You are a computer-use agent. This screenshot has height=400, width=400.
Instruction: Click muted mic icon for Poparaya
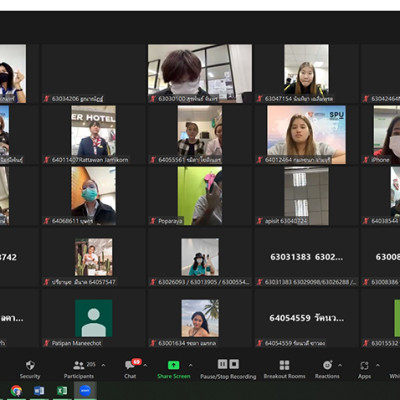click(153, 221)
